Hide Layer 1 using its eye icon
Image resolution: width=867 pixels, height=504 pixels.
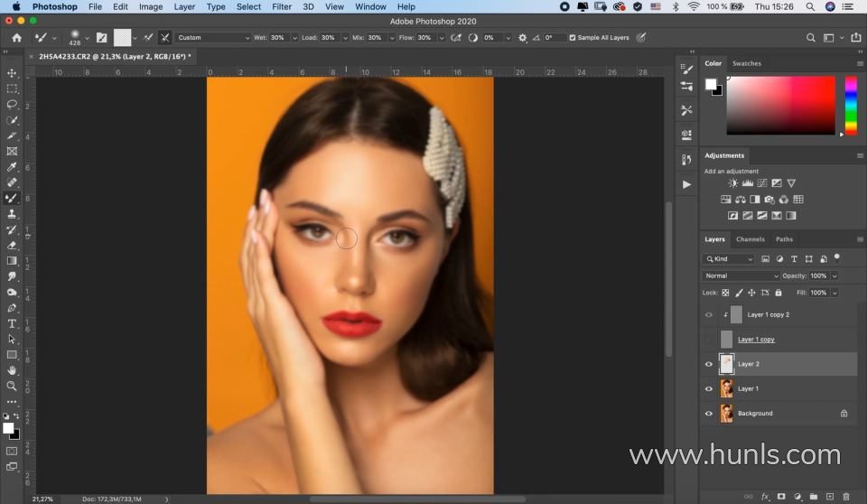point(709,388)
